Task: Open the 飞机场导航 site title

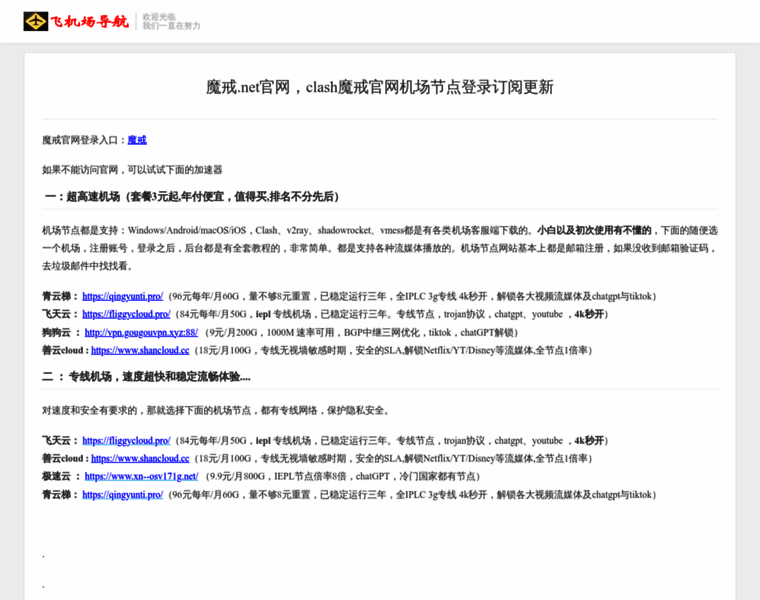Action: tap(90, 21)
